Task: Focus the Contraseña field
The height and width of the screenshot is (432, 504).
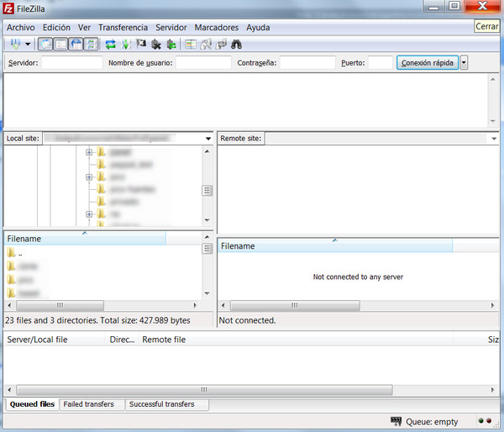Action: [x=307, y=63]
